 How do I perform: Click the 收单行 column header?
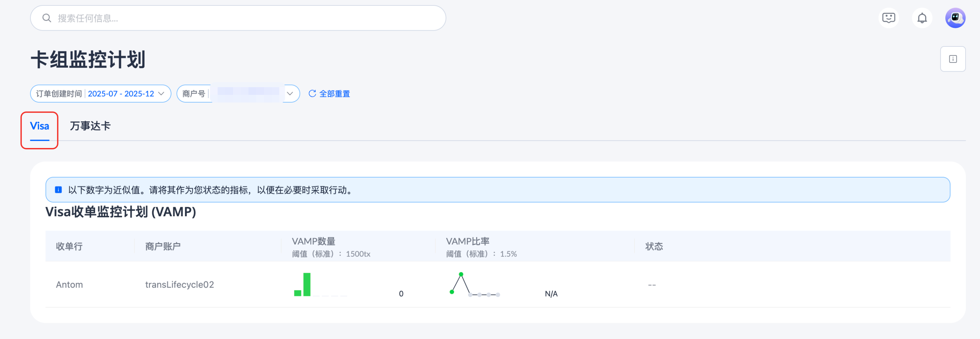coord(69,246)
